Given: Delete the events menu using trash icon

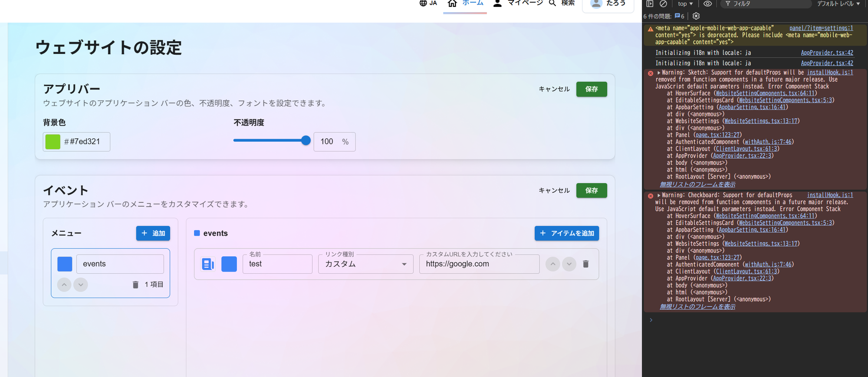Looking at the screenshot, I should click(135, 285).
